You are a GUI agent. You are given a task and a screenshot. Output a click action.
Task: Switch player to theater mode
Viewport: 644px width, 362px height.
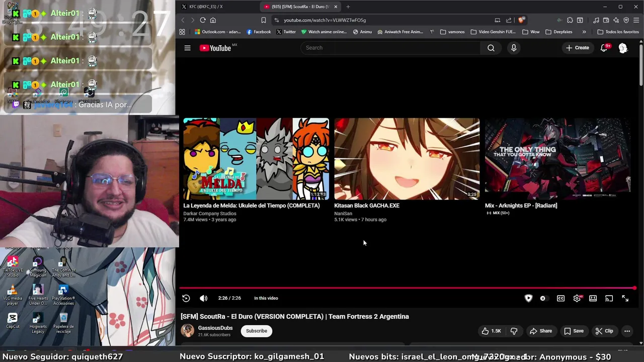click(x=593, y=299)
